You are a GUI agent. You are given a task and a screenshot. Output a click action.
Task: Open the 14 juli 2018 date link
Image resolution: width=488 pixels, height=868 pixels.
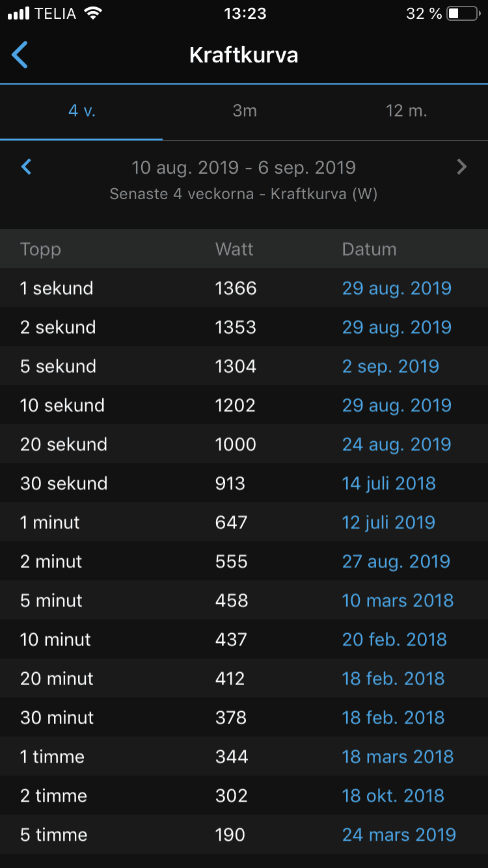(388, 483)
